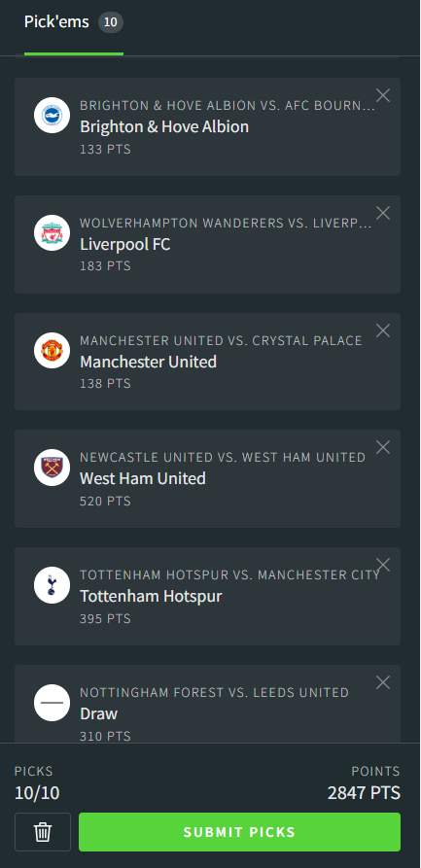The width and height of the screenshot is (421, 868).
Task: Remove the Manchester United pick
Action: (x=383, y=330)
